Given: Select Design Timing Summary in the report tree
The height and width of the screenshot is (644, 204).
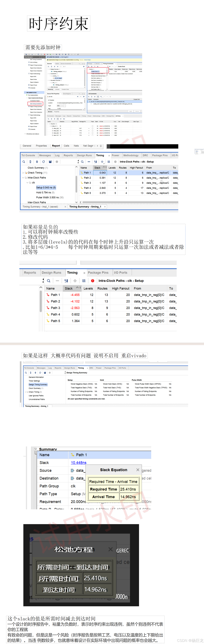Looking at the screenshot, I should pyautogui.click(x=38, y=385).
